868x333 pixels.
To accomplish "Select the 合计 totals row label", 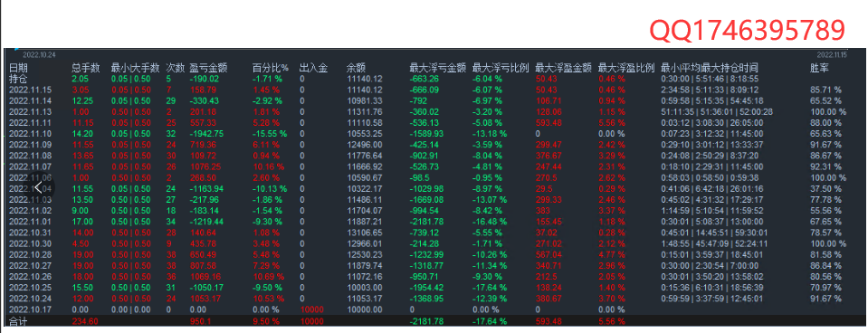I will [18, 321].
